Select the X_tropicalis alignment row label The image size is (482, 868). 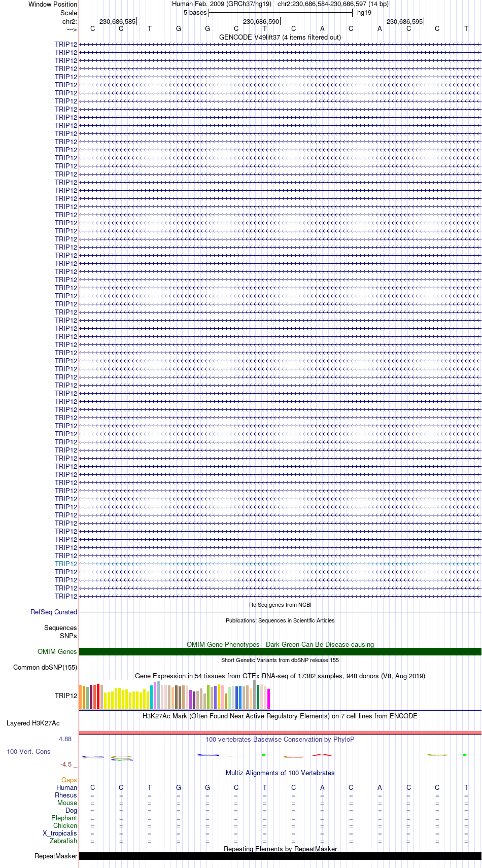60,833
